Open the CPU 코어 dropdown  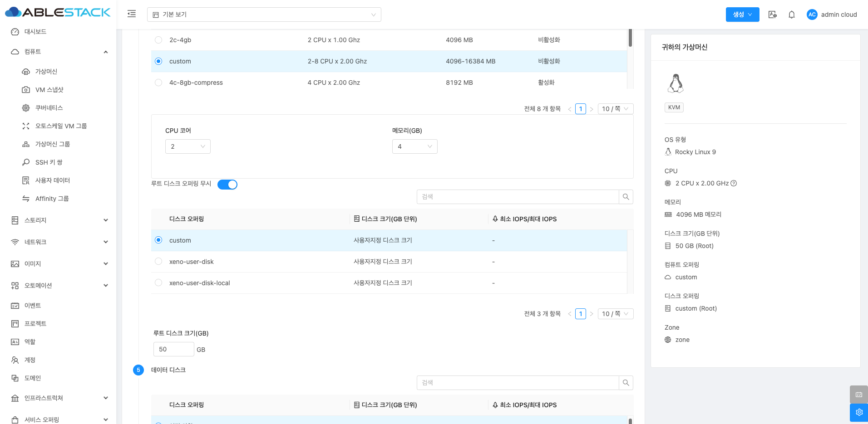187,146
